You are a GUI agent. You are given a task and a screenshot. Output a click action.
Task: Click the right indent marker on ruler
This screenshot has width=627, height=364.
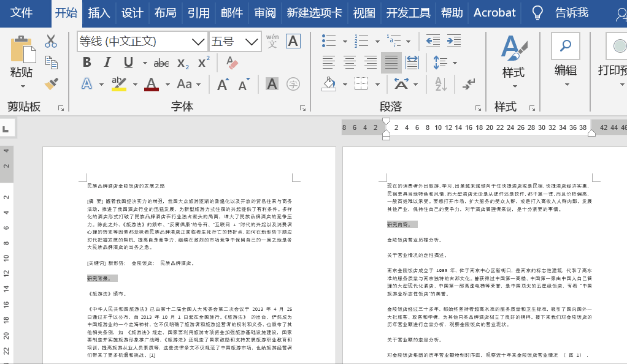pos(591,133)
